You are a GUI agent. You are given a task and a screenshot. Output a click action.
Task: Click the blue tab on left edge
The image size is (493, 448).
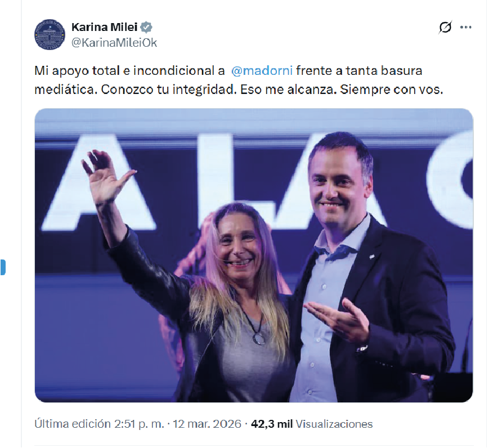coord(2,267)
